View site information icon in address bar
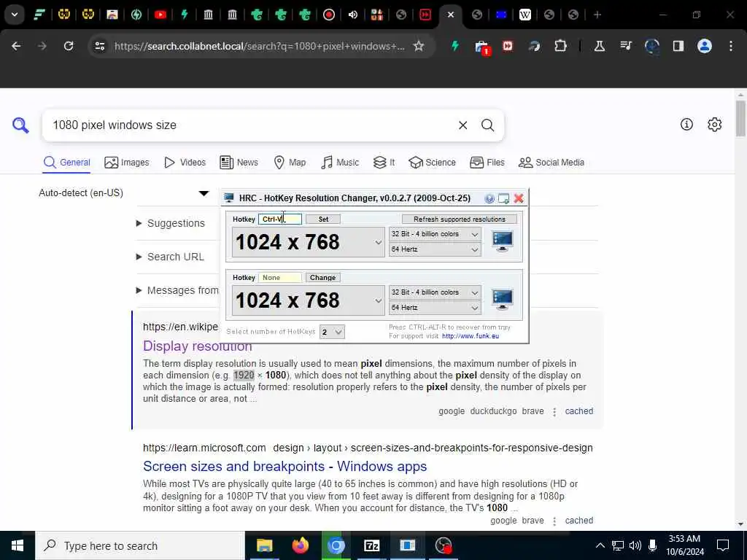Image resolution: width=747 pixels, height=560 pixels. pos(100,46)
